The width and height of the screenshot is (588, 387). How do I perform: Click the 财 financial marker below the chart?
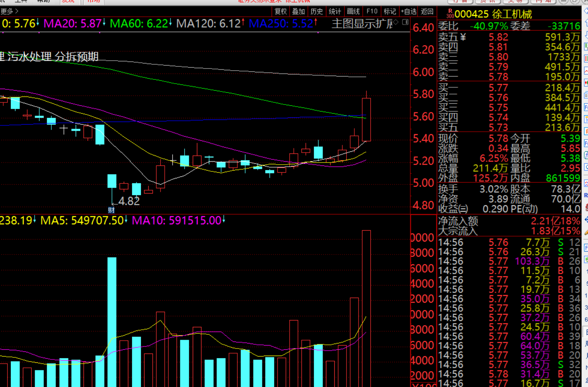click(x=111, y=210)
